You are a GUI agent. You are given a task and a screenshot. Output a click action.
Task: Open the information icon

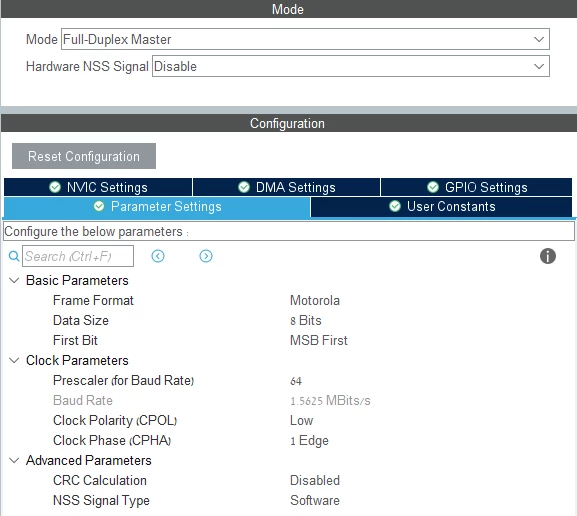[x=548, y=256]
